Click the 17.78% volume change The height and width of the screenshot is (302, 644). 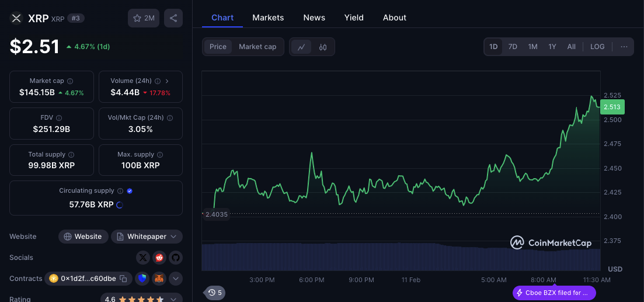point(156,93)
